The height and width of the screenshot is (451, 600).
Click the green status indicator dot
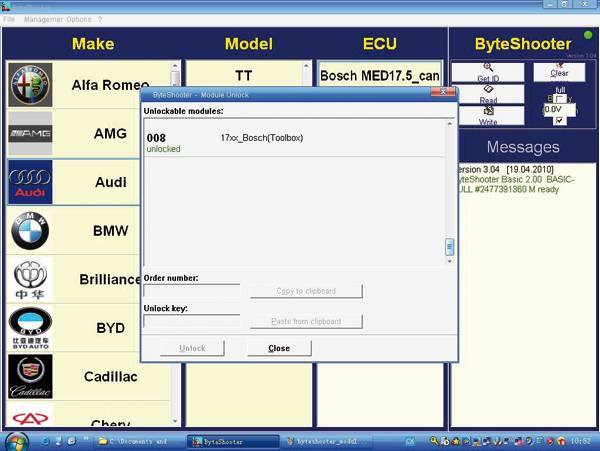coord(588,35)
